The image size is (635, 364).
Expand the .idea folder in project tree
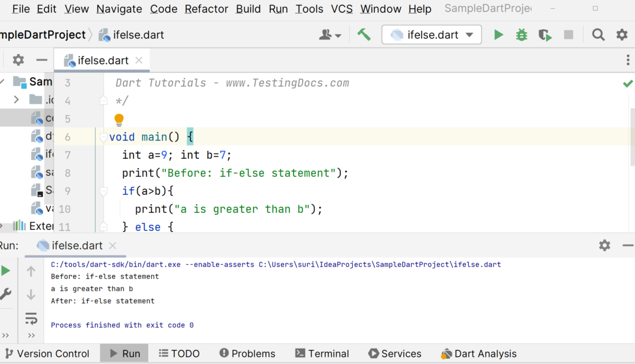click(16, 100)
